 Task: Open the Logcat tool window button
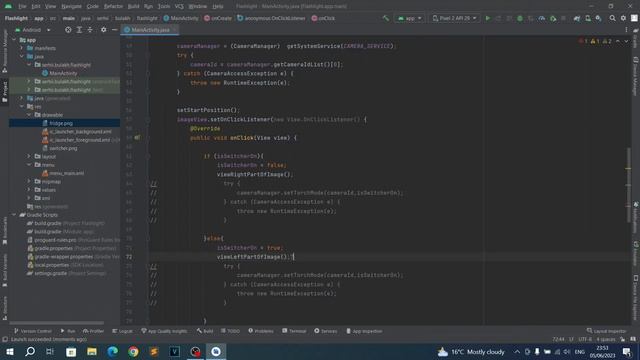click(x=122, y=331)
